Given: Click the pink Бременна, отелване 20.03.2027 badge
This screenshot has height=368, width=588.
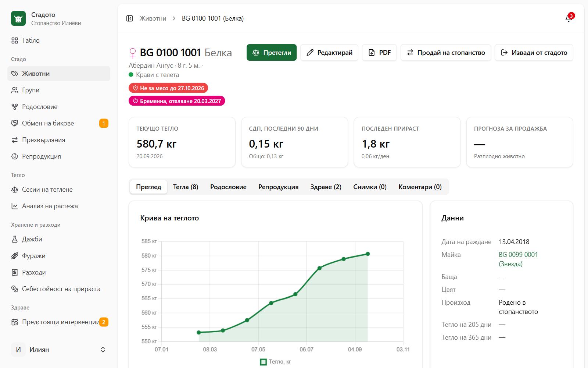Looking at the screenshot, I should pyautogui.click(x=177, y=101).
